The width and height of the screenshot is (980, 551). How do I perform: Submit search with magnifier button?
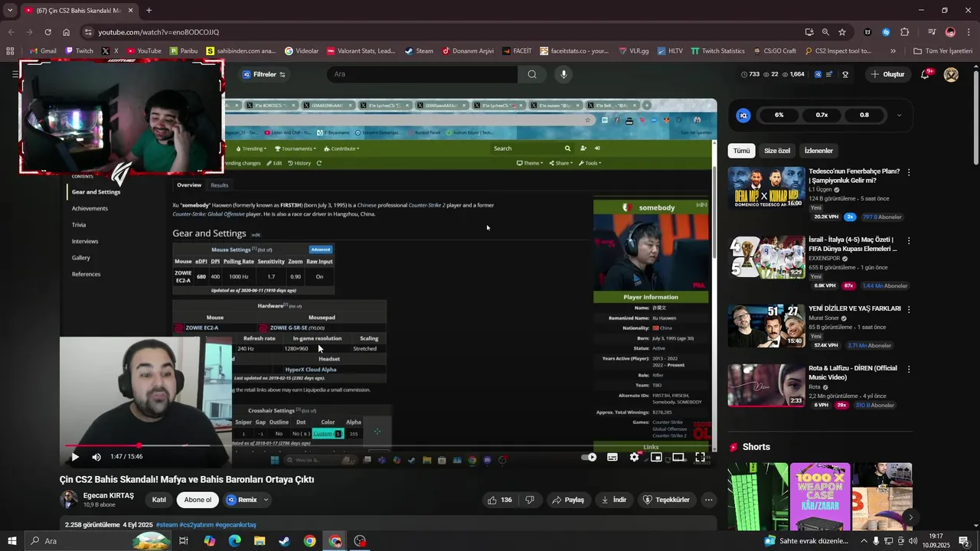coord(532,74)
